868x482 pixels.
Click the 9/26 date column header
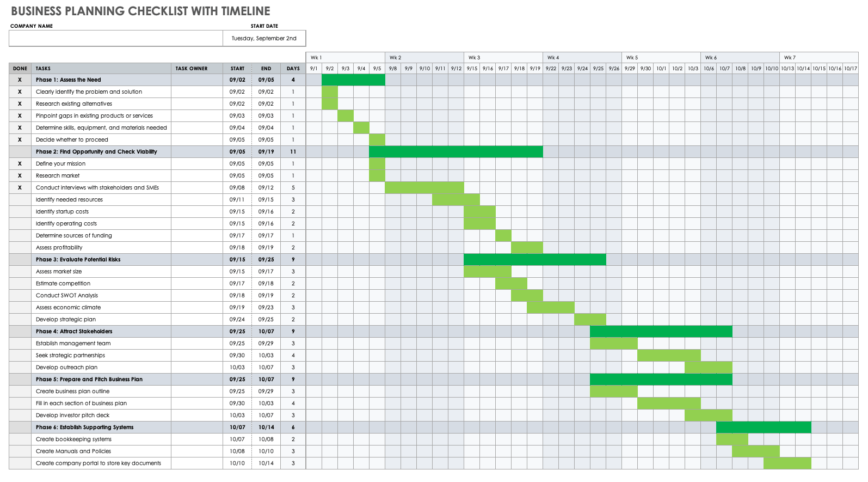point(614,69)
